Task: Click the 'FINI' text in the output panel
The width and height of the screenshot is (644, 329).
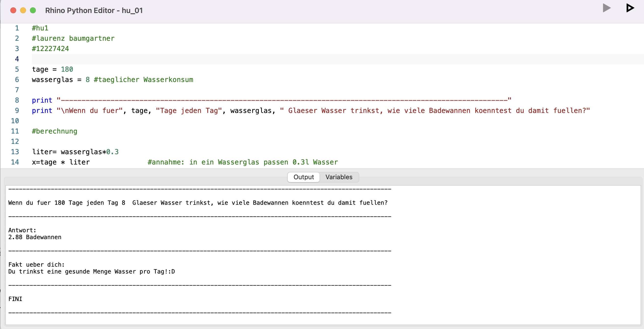Action: (15, 299)
